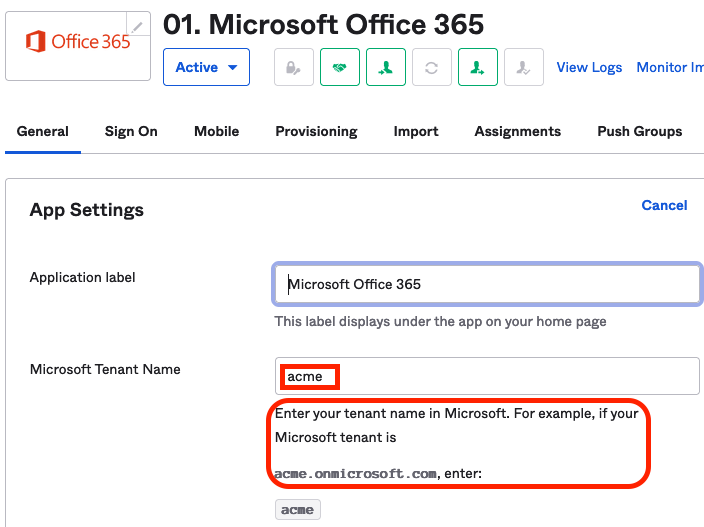Switch to the General tab

pyautogui.click(x=43, y=131)
